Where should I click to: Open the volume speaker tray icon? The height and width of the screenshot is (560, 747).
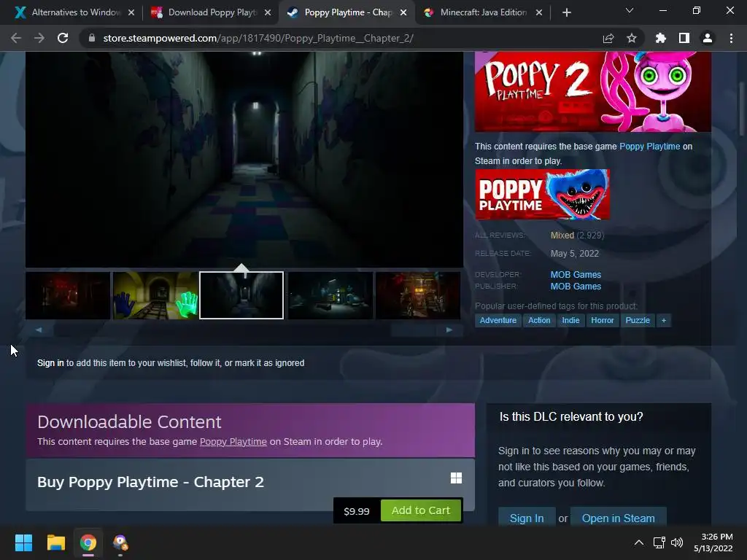tap(677, 542)
